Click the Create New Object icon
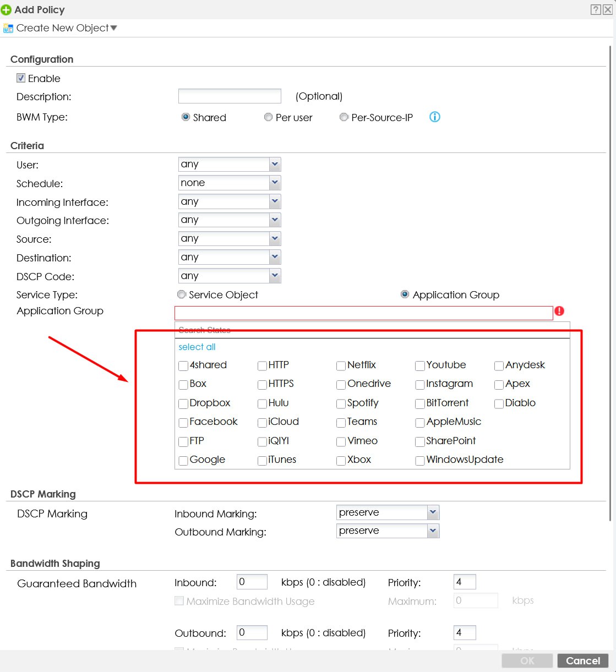 pos(8,28)
